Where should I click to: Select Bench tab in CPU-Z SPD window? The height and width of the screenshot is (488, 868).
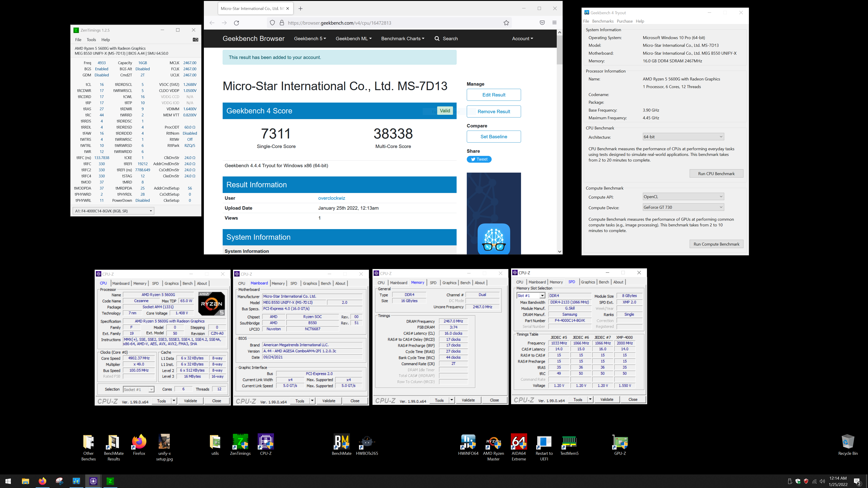click(604, 282)
